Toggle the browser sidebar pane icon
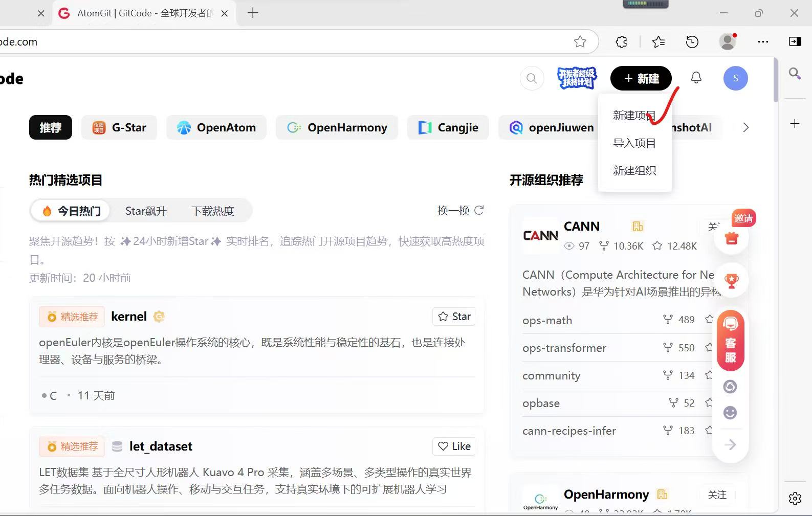 point(795,41)
